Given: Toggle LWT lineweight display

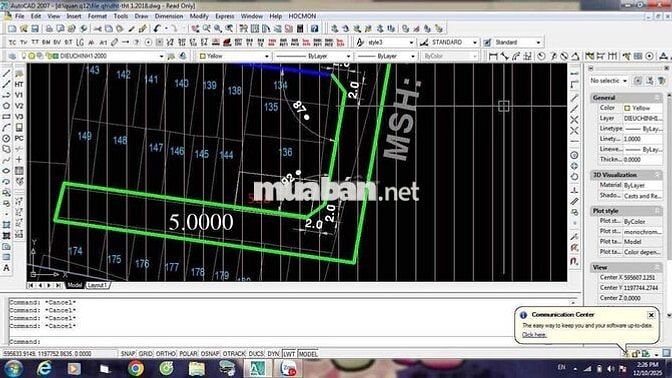Looking at the screenshot, I should tap(289, 354).
